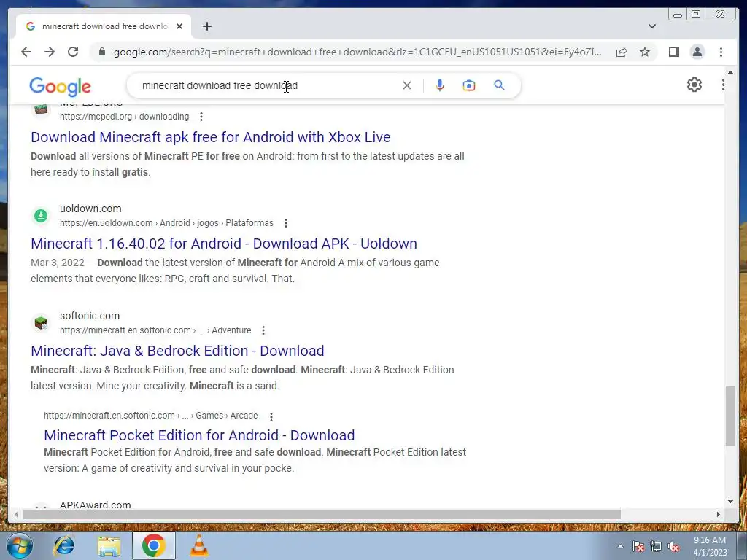Click the en.uoldown.com URL breadcrumb
The width and height of the screenshot is (747, 560).
coord(166,223)
